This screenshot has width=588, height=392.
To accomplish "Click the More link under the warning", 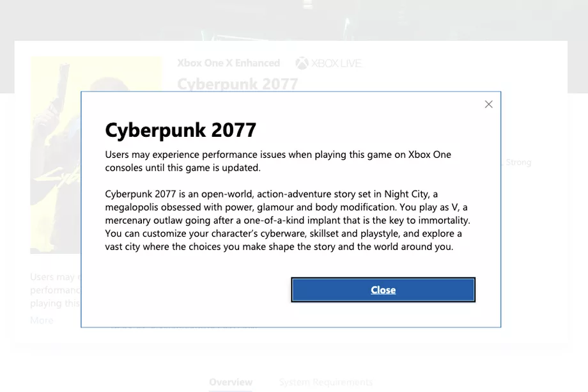I will tap(42, 320).
